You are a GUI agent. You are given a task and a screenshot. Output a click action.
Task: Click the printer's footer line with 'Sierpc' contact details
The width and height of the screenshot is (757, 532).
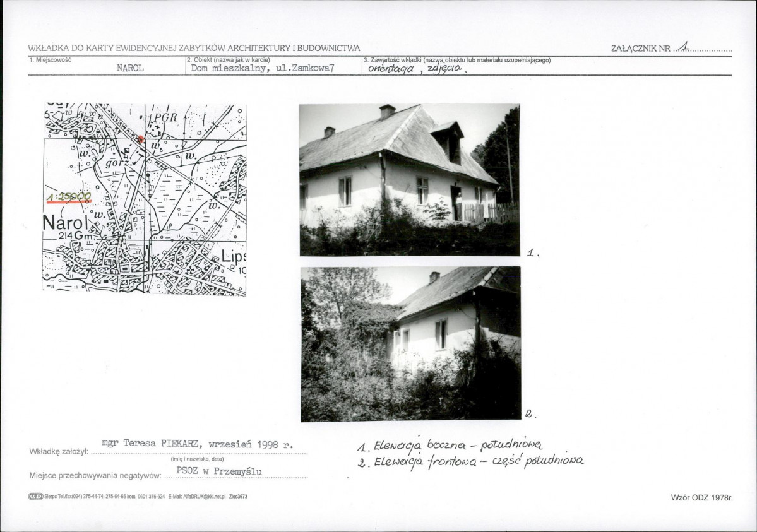(x=138, y=496)
